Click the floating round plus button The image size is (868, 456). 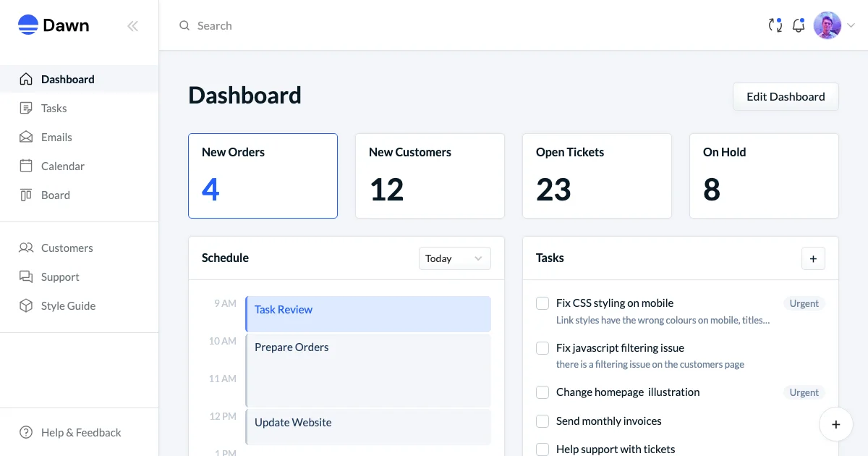pos(836,425)
